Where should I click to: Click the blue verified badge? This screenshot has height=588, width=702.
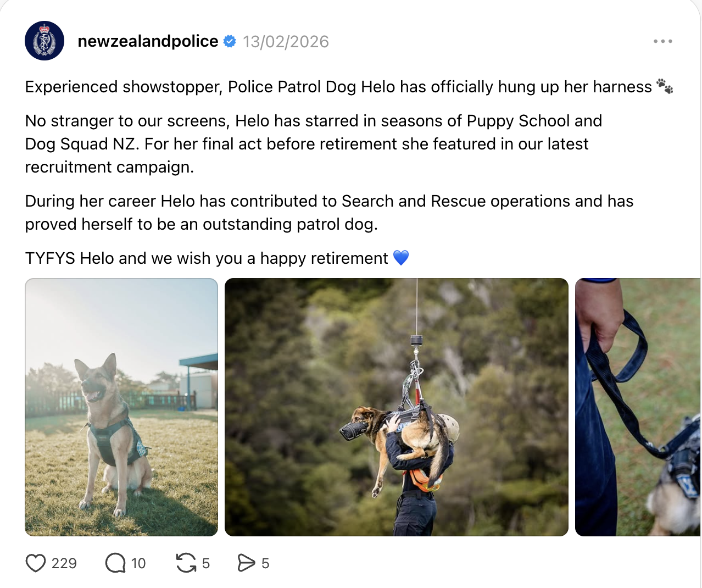point(230,41)
